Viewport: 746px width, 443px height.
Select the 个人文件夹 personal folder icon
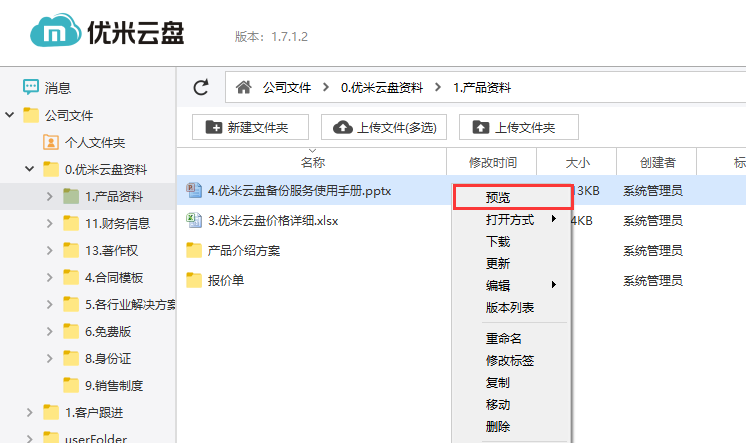[51, 142]
